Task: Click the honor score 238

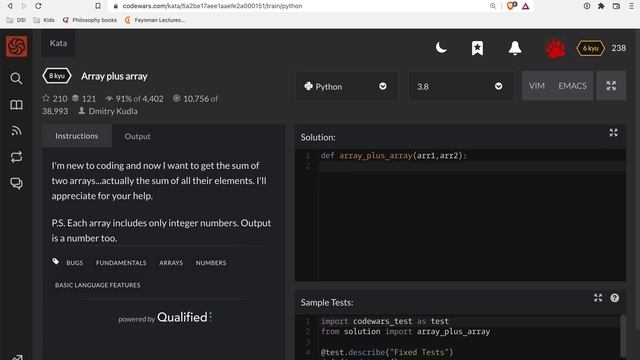Action: tap(618, 48)
